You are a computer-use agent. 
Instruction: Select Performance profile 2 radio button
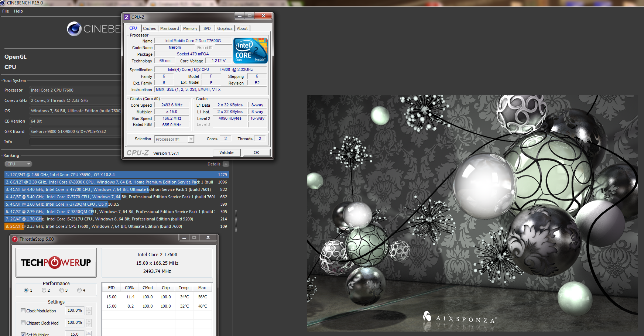point(44,290)
